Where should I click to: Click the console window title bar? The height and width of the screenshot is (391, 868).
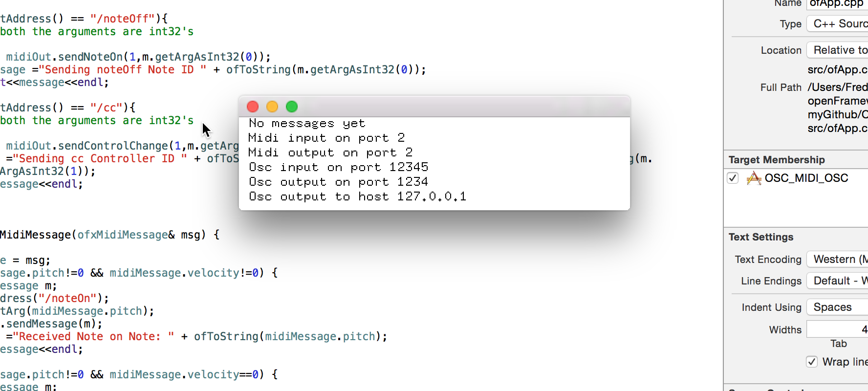point(434,107)
